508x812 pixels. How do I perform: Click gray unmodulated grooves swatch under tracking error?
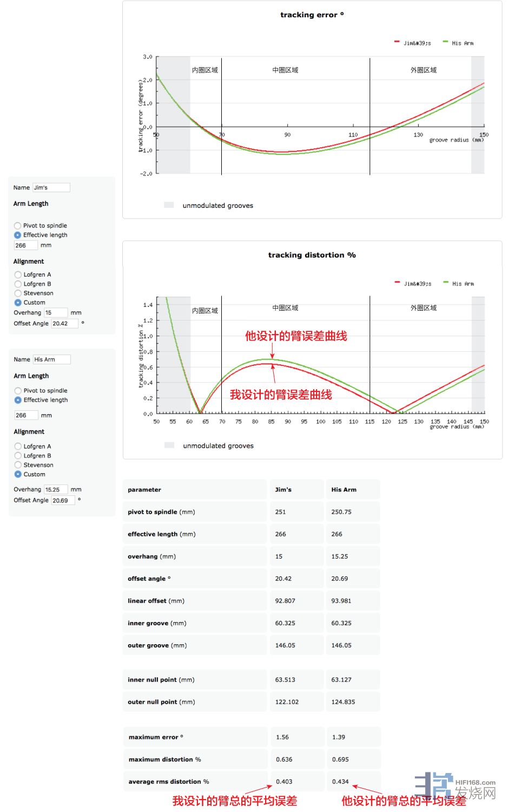tap(169, 205)
